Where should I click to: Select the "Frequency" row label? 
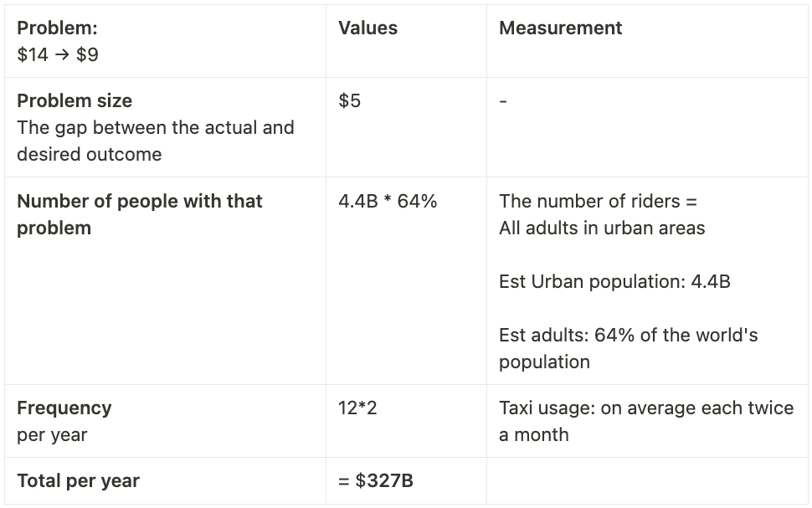pyautogui.click(x=64, y=408)
